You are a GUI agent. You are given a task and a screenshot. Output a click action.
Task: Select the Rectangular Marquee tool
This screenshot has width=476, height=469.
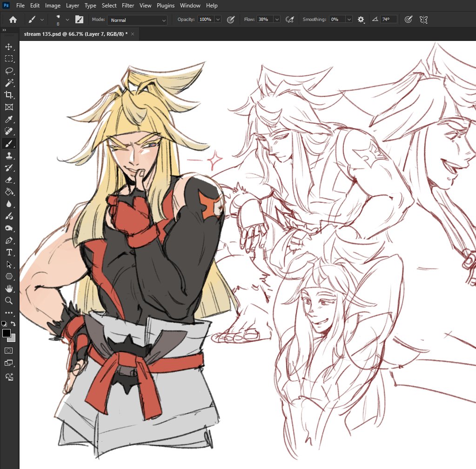(9, 59)
